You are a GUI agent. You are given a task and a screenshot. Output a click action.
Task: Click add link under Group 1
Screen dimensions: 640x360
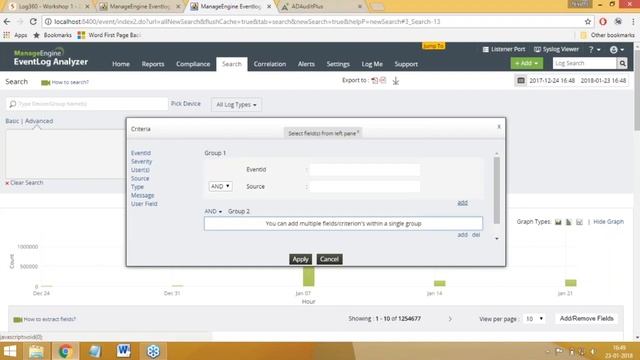(x=462, y=203)
